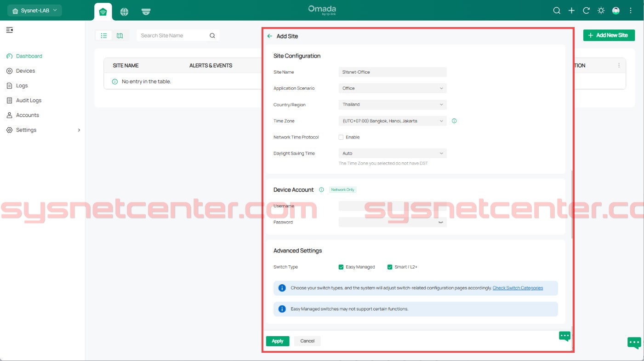Collapse the left sidebar menu icon
The width and height of the screenshot is (644, 361).
pyautogui.click(x=9, y=30)
